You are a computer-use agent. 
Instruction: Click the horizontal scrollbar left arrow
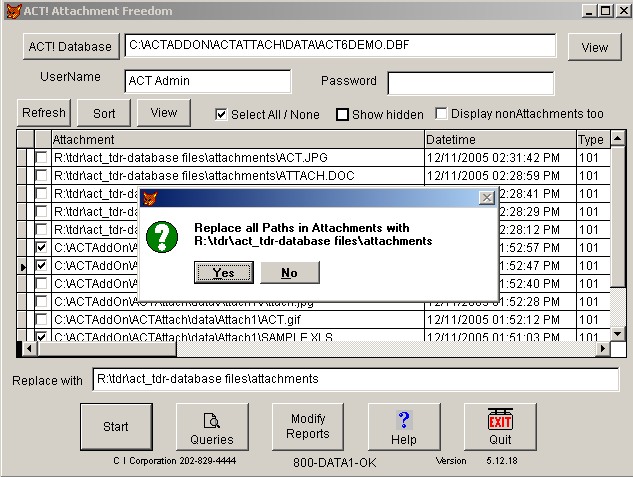coord(29,348)
